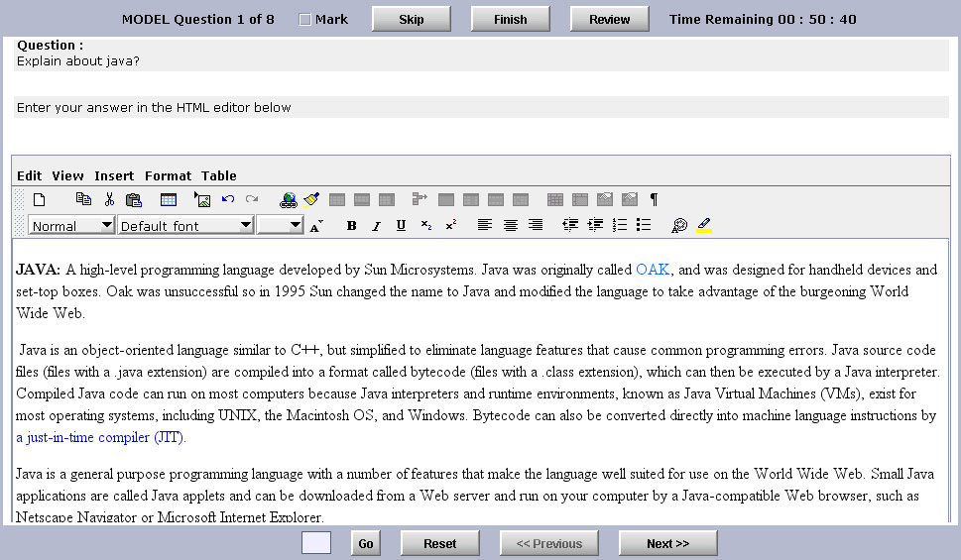Image resolution: width=961 pixels, height=560 pixels.
Task: Click the question number box beside Go
Action: pos(316,543)
